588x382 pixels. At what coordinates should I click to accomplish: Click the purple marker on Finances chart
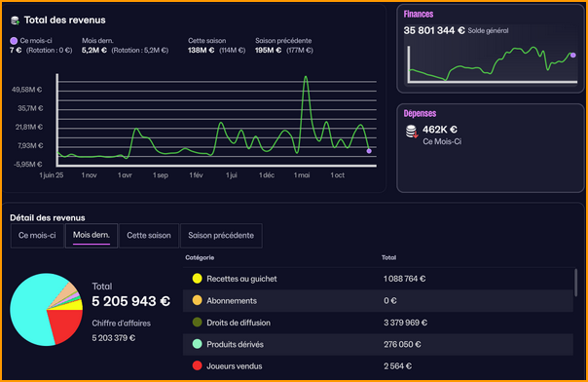[x=573, y=56]
